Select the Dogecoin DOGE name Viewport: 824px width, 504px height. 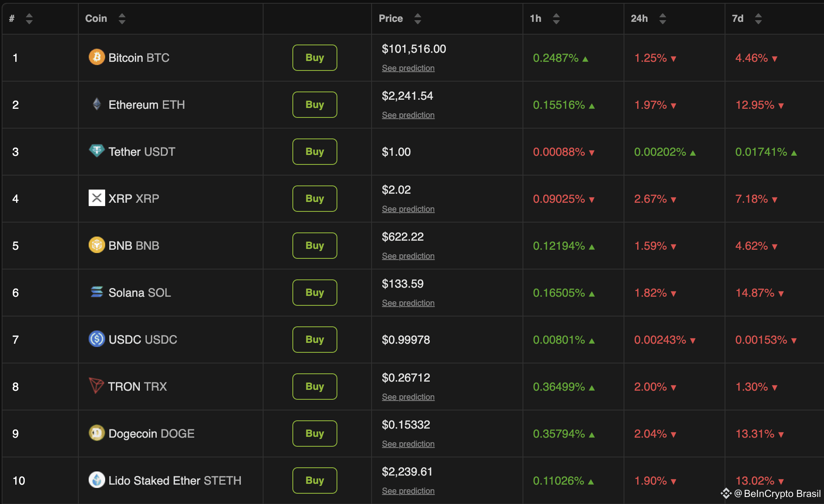151,434
